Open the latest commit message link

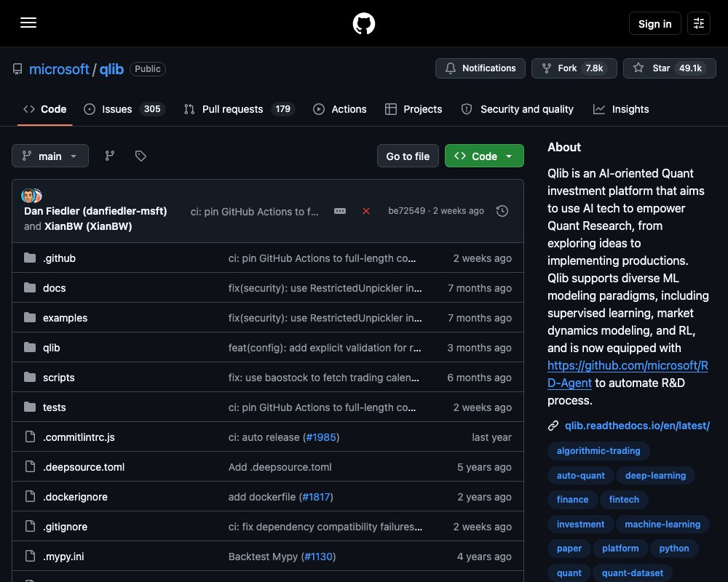pos(254,212)
